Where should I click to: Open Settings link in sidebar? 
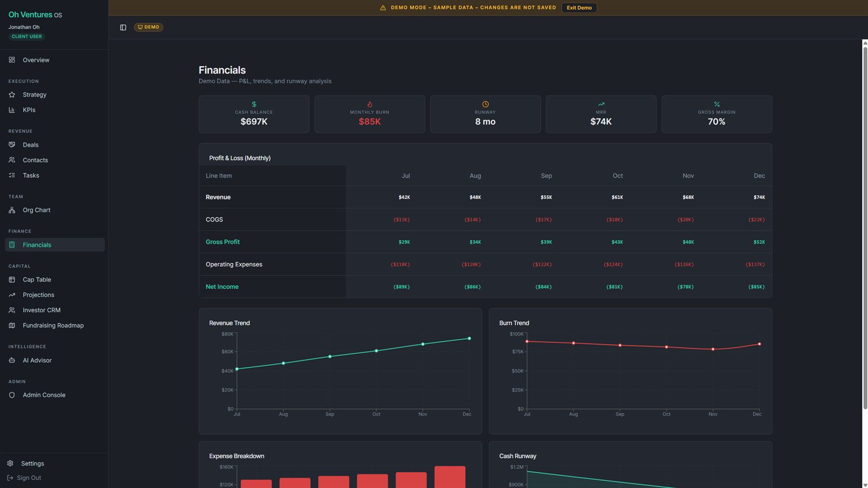25,464
